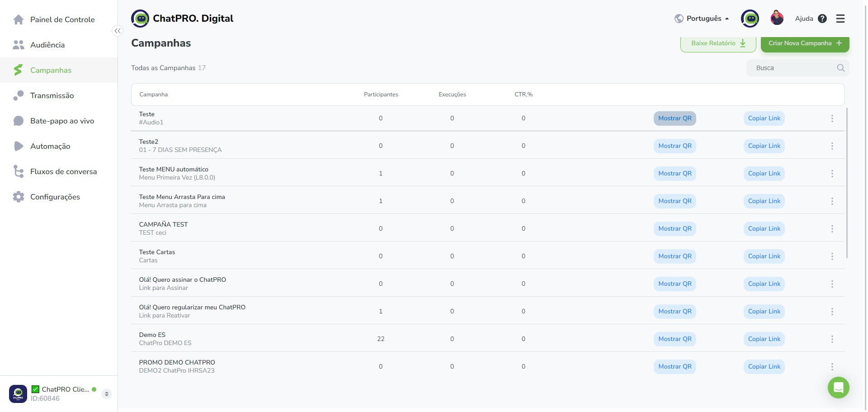This screenshot has width=868, height=412.
Task: Click the Transmissão icon in the sidebar
Action: coord(19,95)
